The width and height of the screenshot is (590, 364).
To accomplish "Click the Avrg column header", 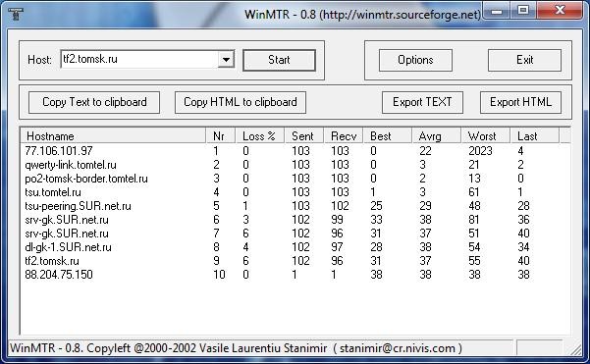I will click(x=437, y=135).
